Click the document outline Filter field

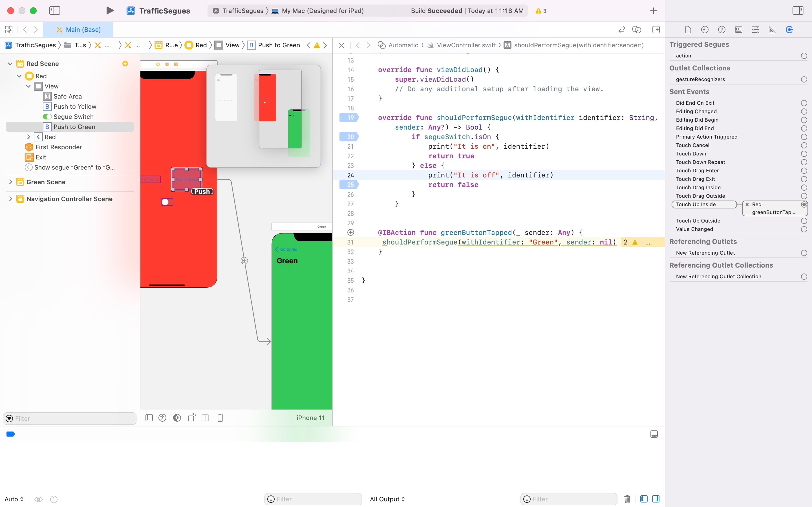coord(70,418)
